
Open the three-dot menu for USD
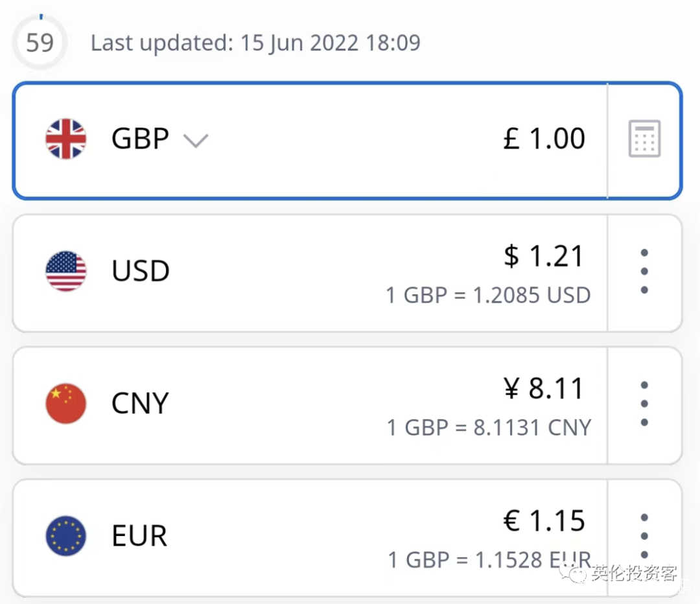[644, 272]
